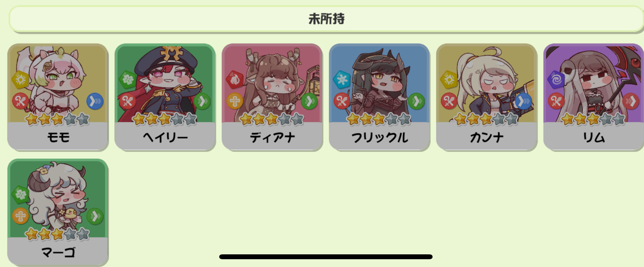The height and width of the screenshot is (267, 644).
Task: Open the ヘイリー character card
Action: point(165,97)
